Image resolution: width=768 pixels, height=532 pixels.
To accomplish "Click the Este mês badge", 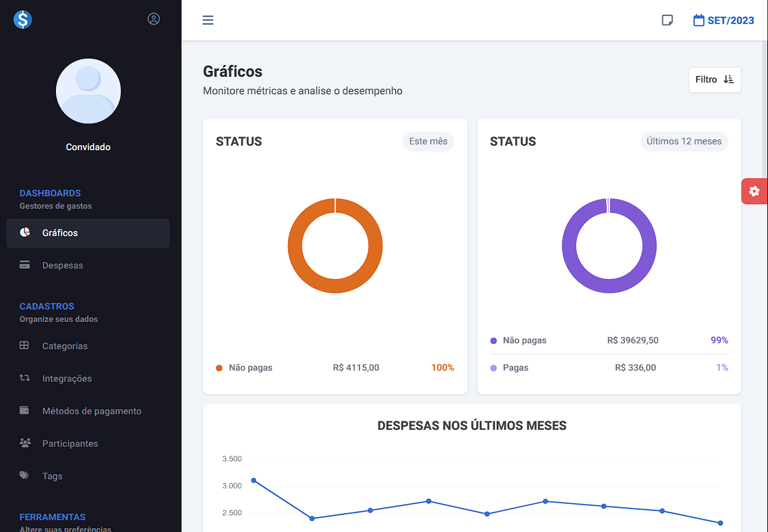I will pos(428,141).
